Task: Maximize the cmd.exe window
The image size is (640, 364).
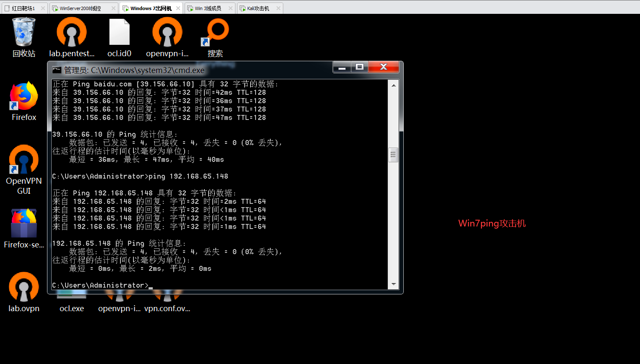Action: click(360, 67)
